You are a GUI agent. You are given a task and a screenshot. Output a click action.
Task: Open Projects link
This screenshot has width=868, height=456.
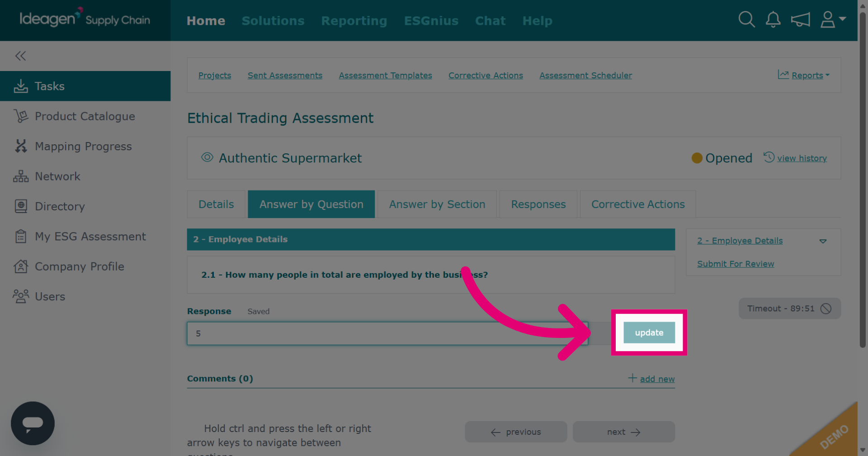pyautogui.click(x=215, y=76)
